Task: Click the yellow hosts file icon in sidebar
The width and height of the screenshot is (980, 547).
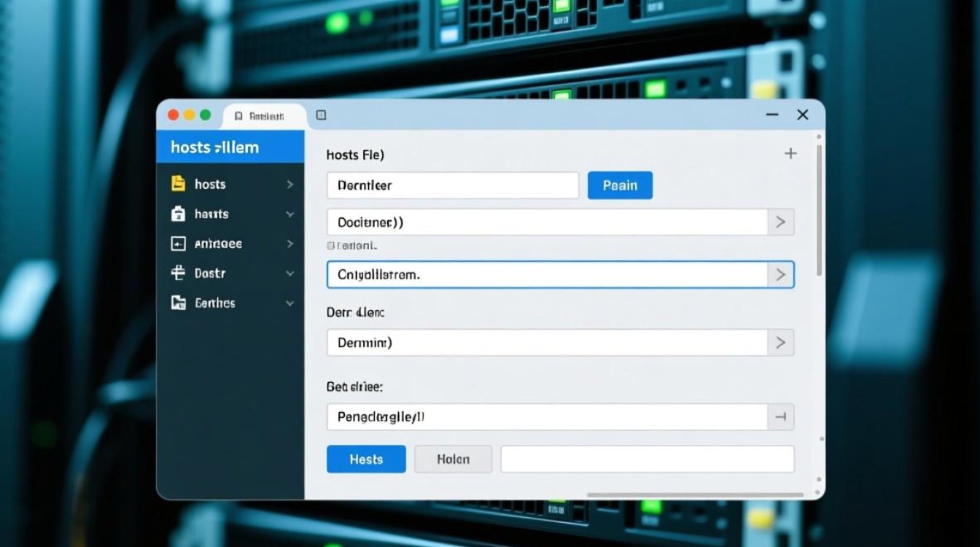Action: click(x=178, y=185)
